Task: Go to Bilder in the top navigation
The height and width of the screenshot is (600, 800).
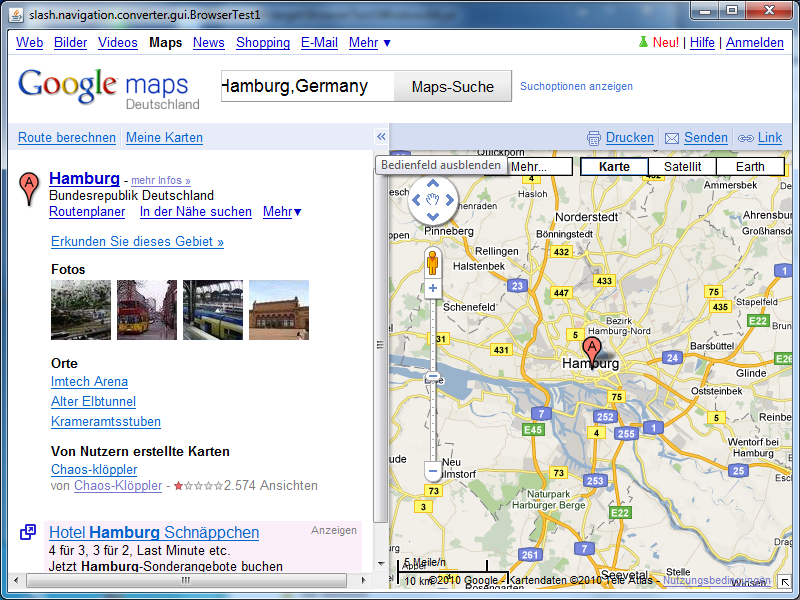Action: point(71,43)
